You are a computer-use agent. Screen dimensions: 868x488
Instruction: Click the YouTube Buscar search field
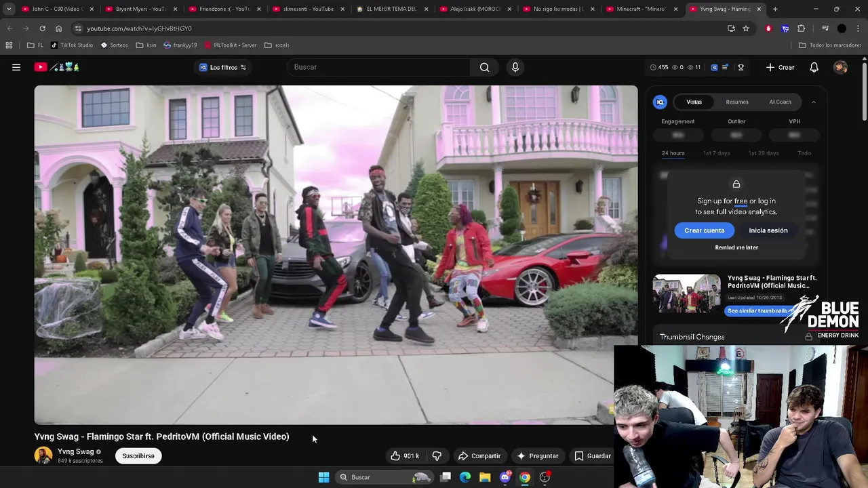point(380,67)
